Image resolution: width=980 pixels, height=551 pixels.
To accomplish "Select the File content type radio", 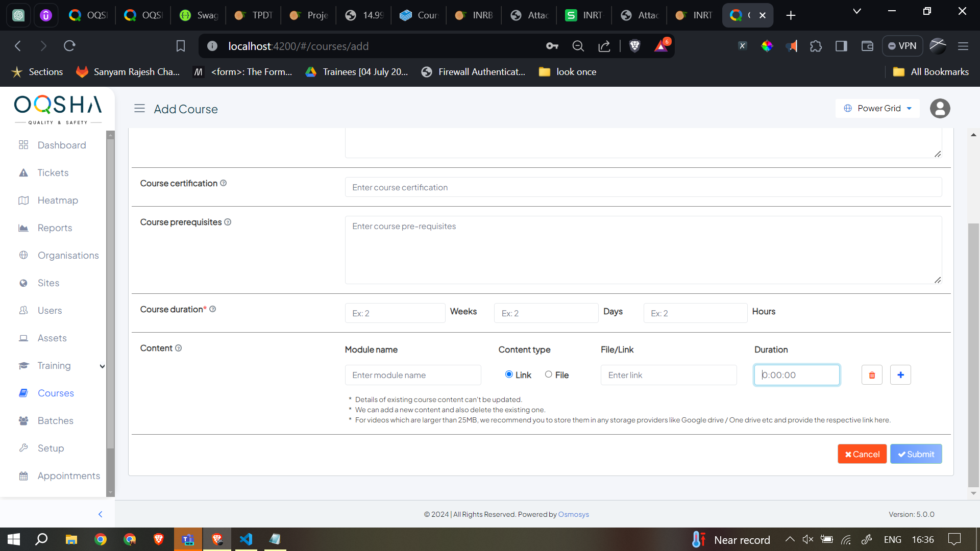I will (548, 374).
